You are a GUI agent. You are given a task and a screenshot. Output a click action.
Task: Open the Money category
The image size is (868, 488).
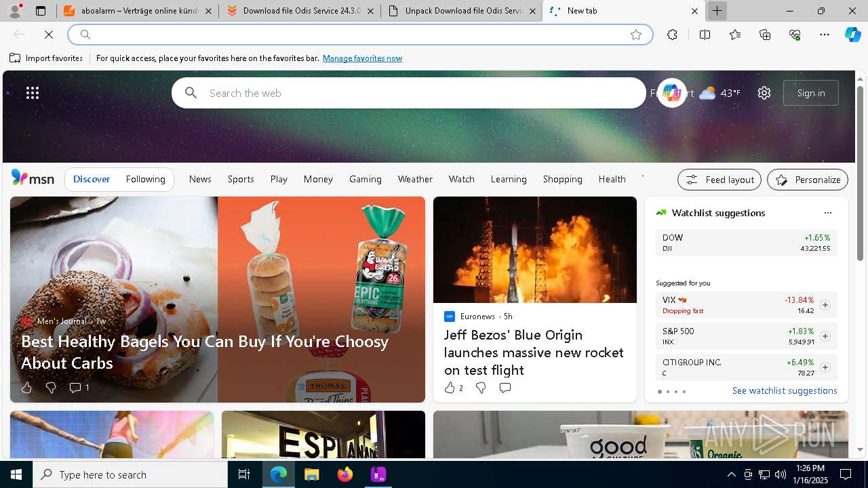pos(318,179)
